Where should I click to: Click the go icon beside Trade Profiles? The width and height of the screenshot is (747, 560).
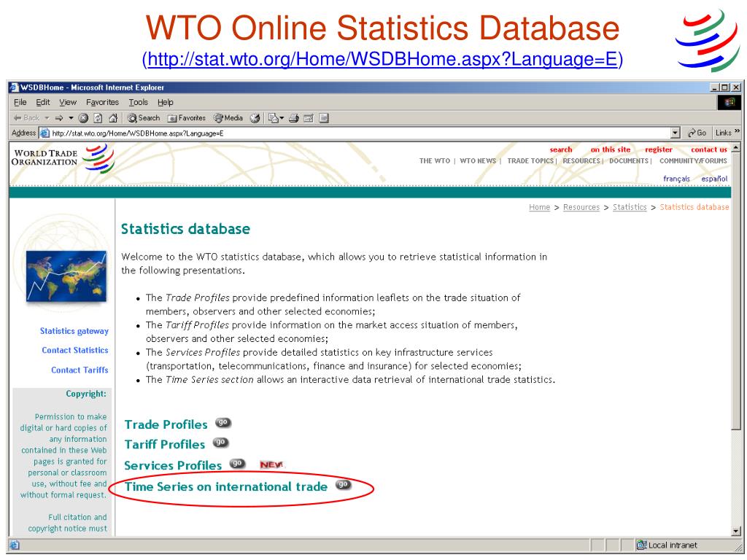(223, 422)
